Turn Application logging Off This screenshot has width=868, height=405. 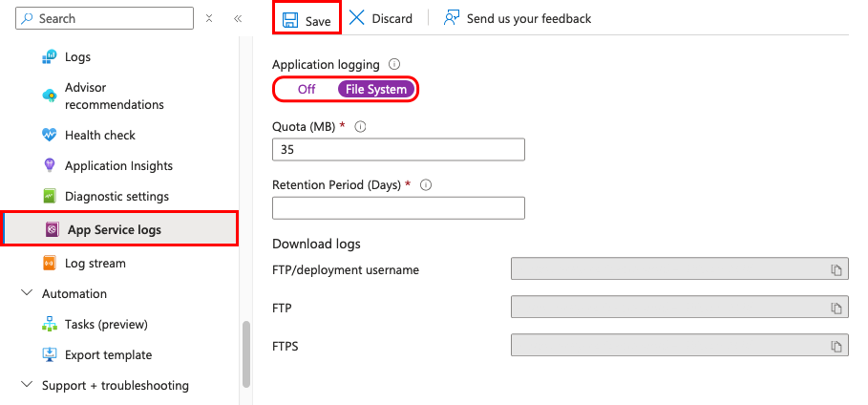click(307, 90)
